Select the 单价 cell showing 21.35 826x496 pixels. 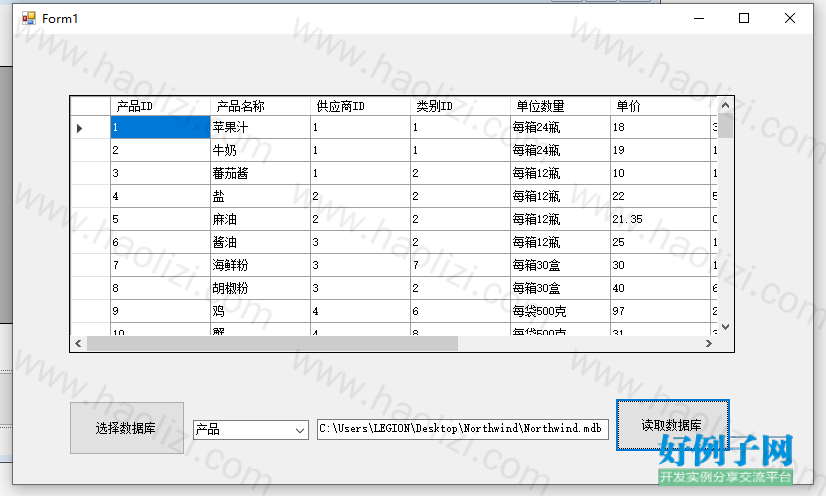coord(661,219)
